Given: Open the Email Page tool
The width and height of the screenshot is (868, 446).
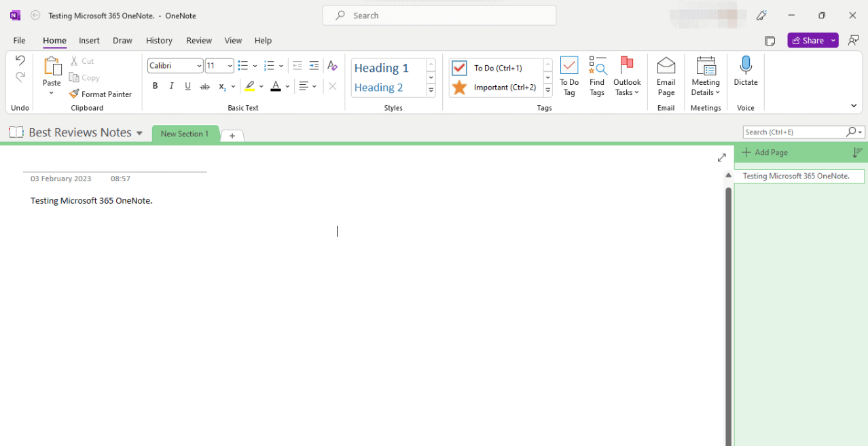Looking at the screenshot, I should point(666,75).
